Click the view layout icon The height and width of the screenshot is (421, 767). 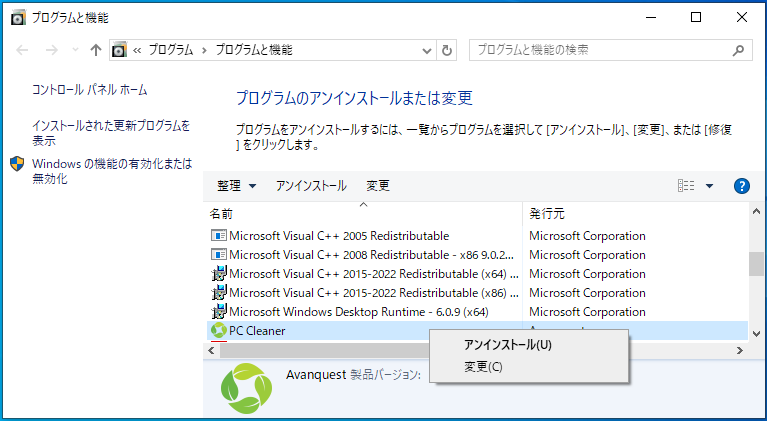686,186
